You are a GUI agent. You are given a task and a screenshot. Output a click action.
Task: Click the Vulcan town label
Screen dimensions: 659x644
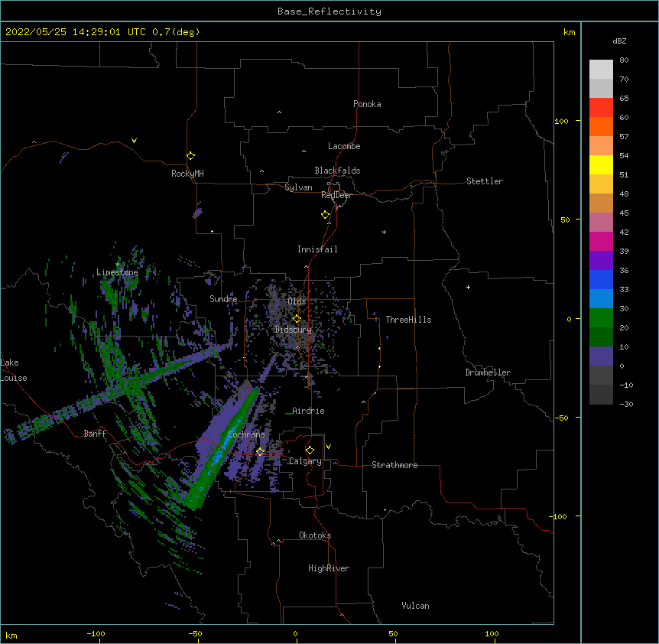pos(415,606)
